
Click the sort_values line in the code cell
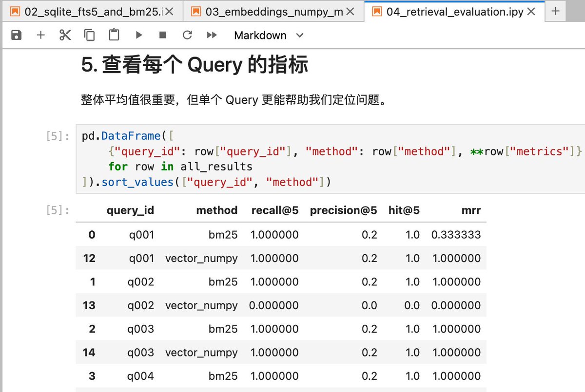pos(207,182)
